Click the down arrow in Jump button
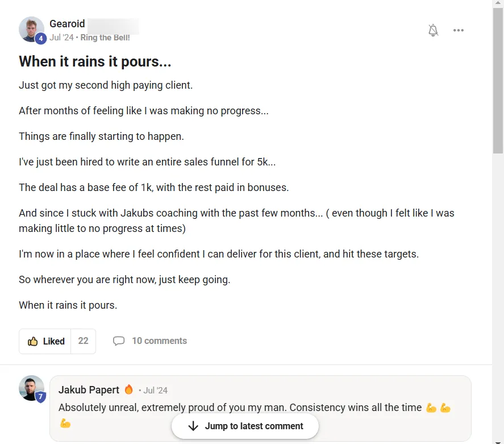This screenshot has height=444, width=504. [193, 426]
